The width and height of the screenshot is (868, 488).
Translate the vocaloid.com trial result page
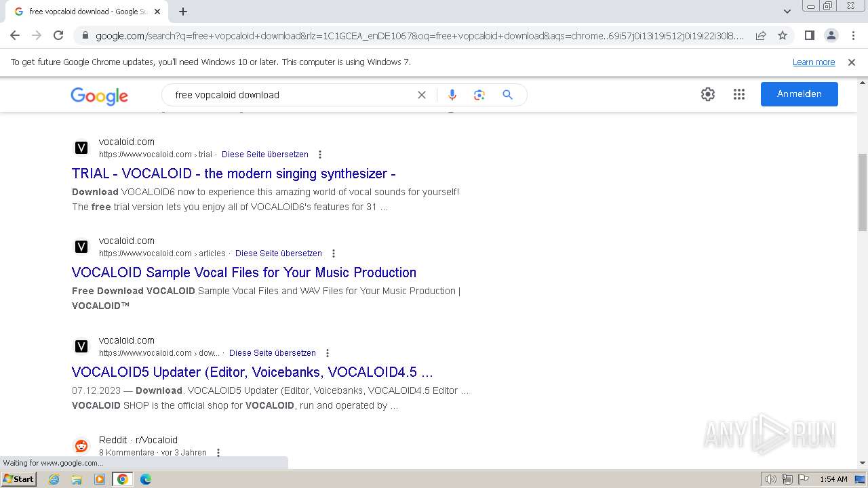click(x=265, y=155)
